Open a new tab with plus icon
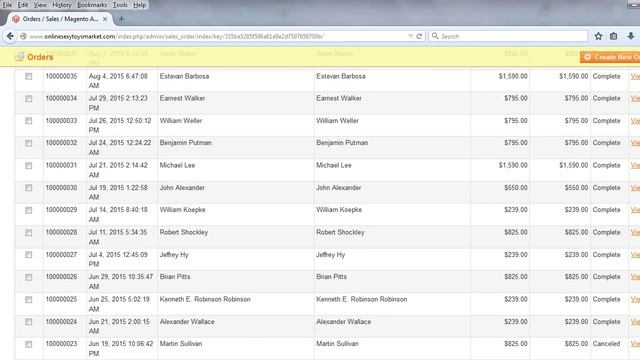Viewport: 640px width, 360px height. [121, 19]
